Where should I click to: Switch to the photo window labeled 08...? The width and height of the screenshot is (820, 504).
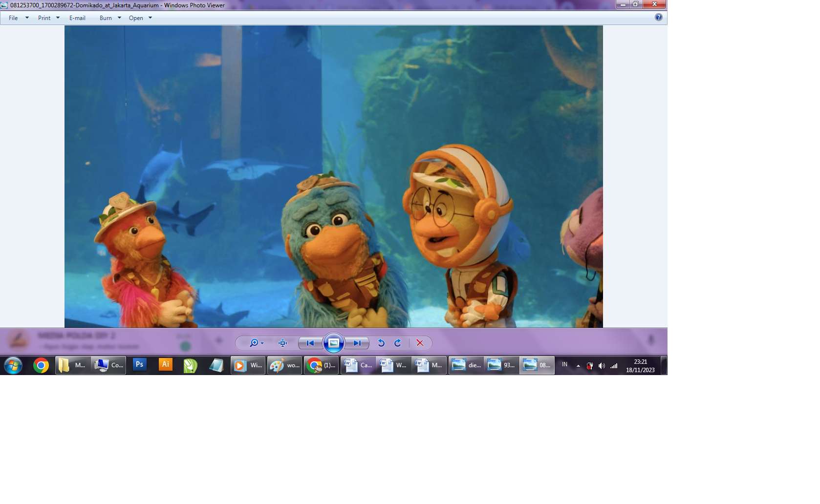[537, 365]
